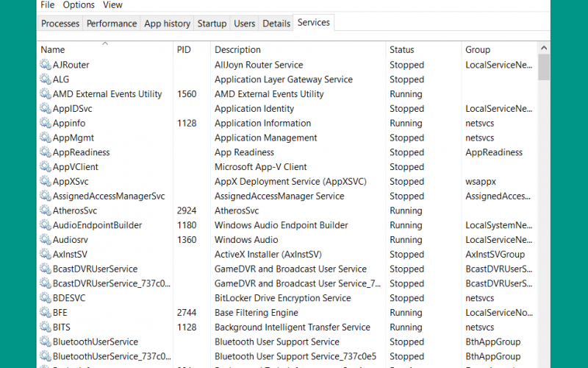Screen dimensions: 588x368
Task: Click the BITS service gear icon
Action: 46,327
